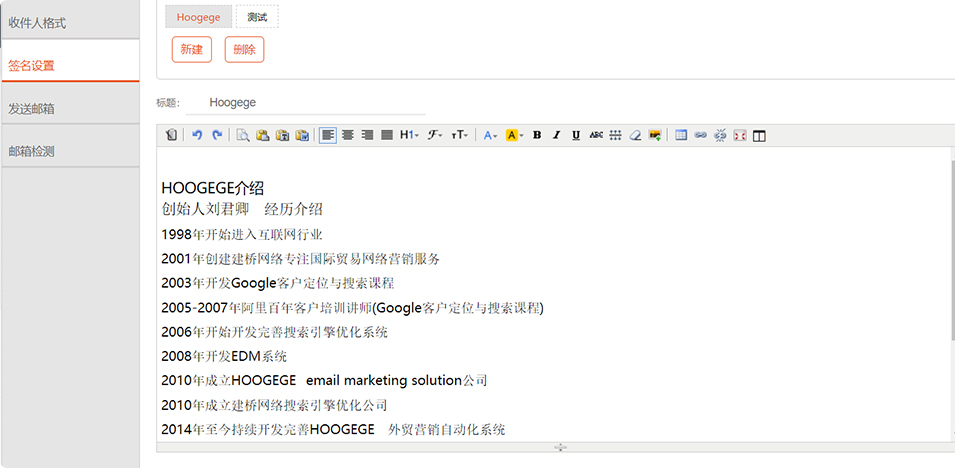Screen dimensions: 955x468
Task: Toggle italic formatting
Action: click(556, 135)
